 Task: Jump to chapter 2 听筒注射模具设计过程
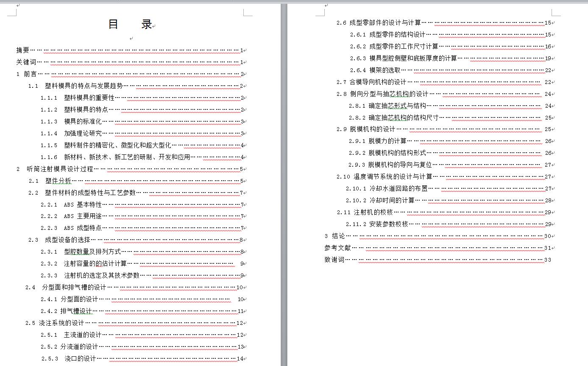pos(130,169)
